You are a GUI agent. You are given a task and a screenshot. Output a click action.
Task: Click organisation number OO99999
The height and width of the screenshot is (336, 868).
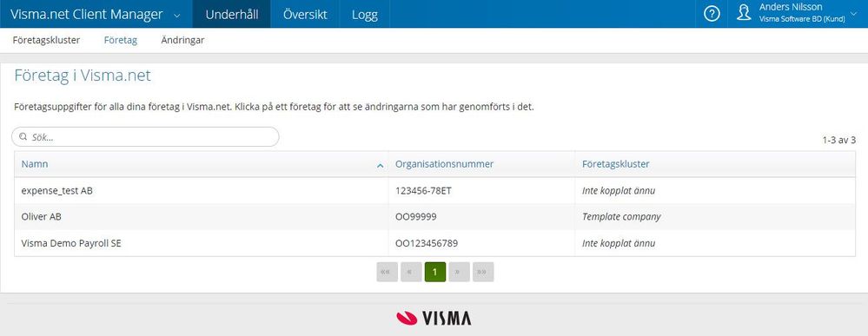pyautogui.click(x=415, y=217)
